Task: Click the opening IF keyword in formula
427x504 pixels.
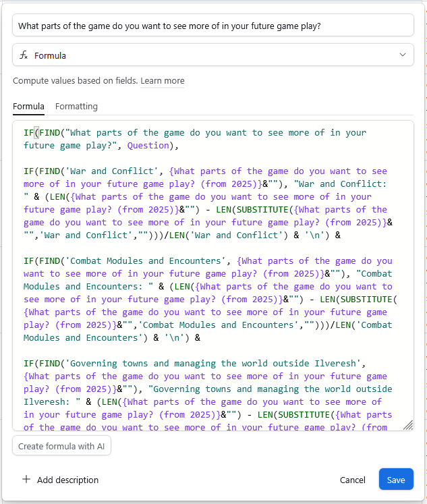Action: [28, 133]
